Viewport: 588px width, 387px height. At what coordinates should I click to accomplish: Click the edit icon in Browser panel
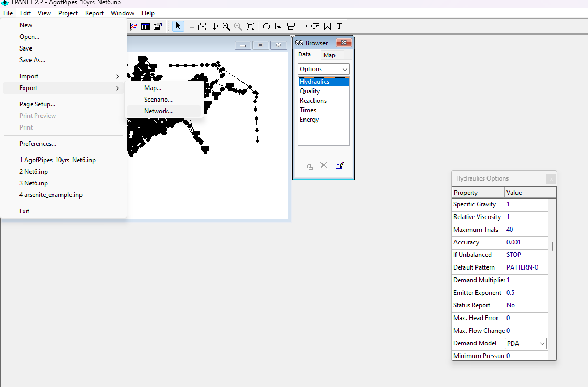[x=339, y=165]
